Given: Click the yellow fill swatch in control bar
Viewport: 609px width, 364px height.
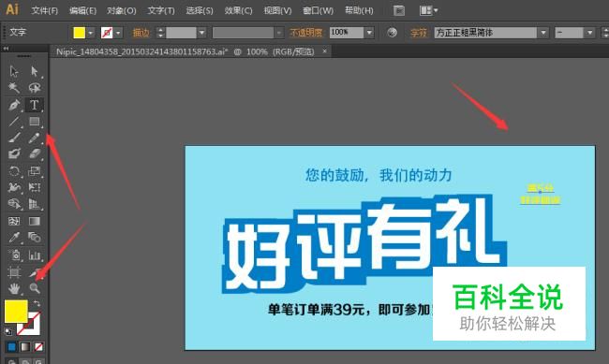Looking at the screenshot, I should click(x=80, y=33).
